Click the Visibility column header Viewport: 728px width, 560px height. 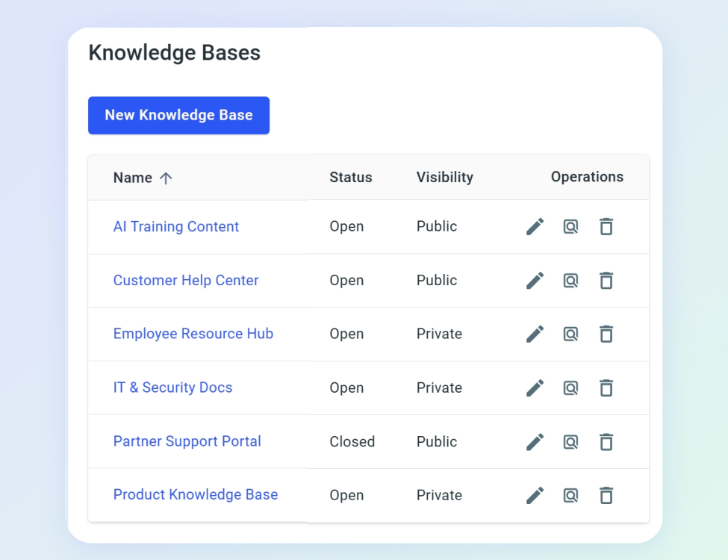click(445, 178)
